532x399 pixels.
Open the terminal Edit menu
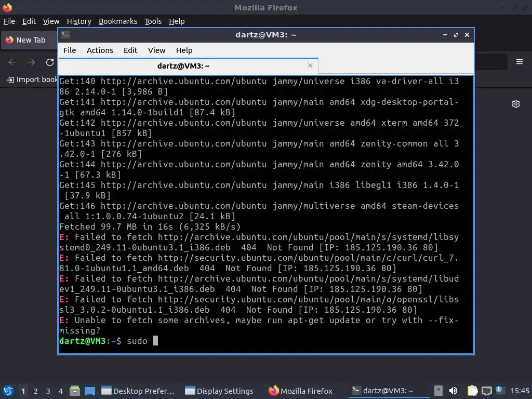click(130, 50)
